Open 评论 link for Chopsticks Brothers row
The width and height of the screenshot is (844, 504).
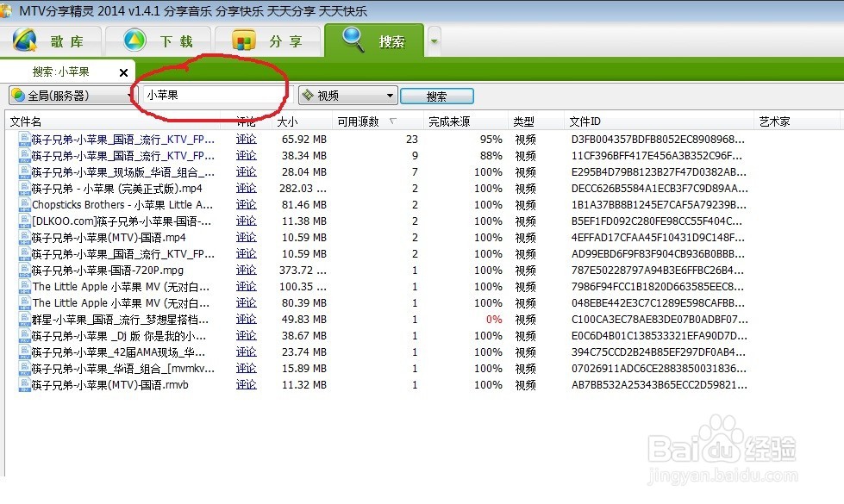coord(246,204)
